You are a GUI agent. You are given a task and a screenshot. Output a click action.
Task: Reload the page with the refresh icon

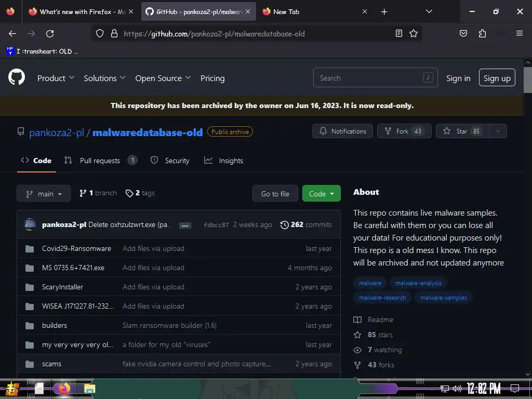click(x=50, y=34)
